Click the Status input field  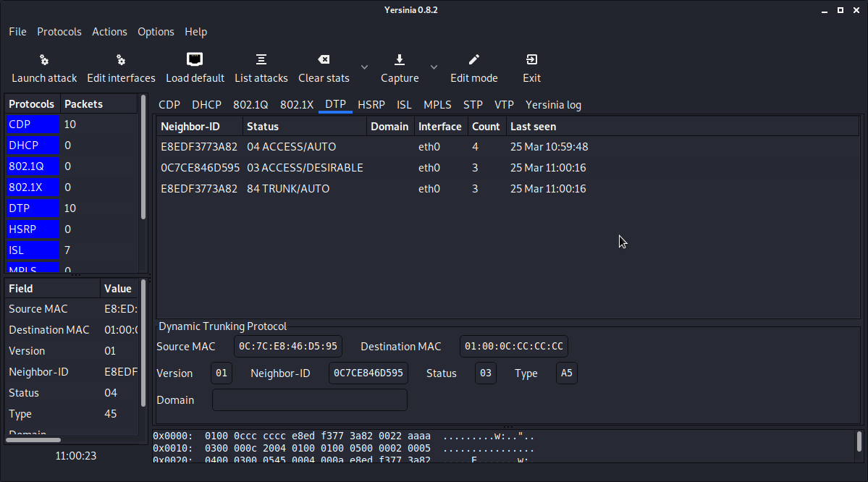[486, 373]
